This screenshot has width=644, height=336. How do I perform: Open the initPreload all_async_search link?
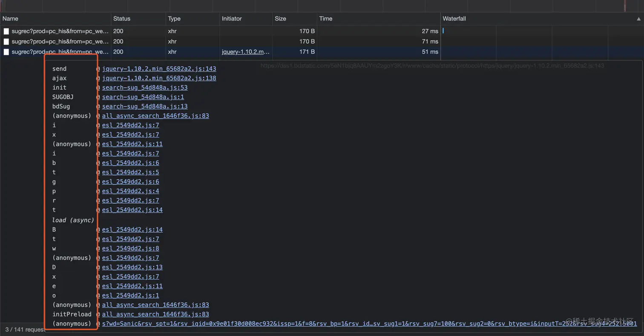pyautogui.click(x=155, y=314)
